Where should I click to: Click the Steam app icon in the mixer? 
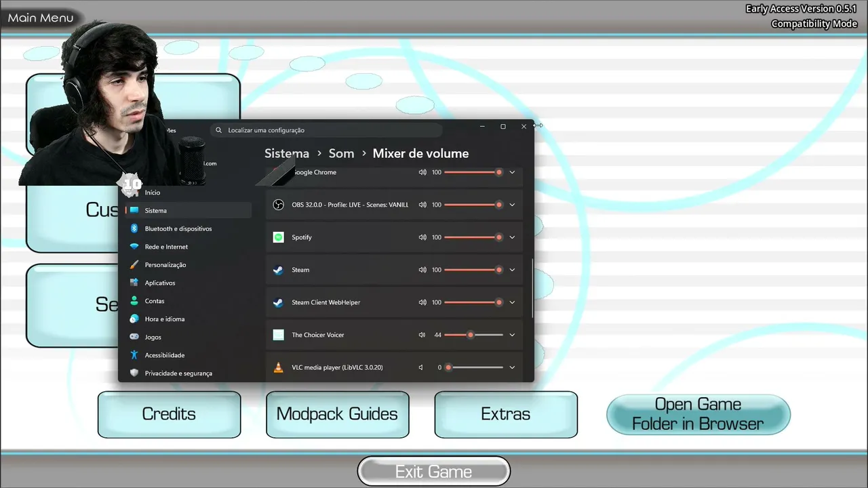click(x=278, y=270)
